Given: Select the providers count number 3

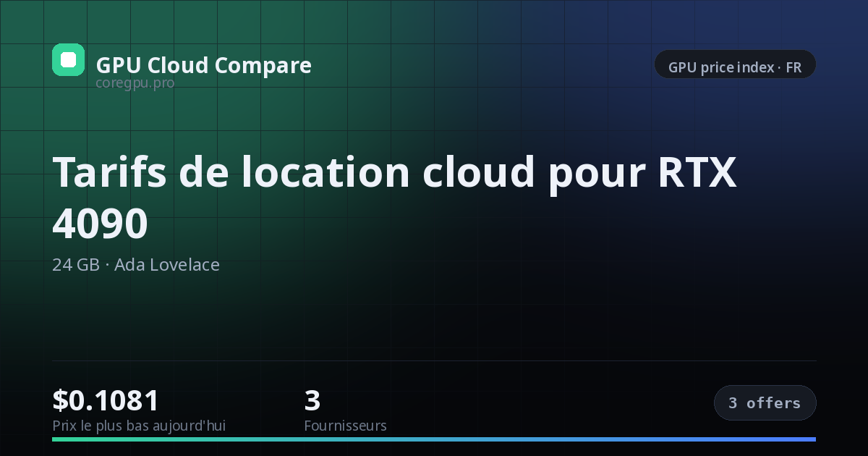Looking at the screenshot, I should tap(312, 400).
